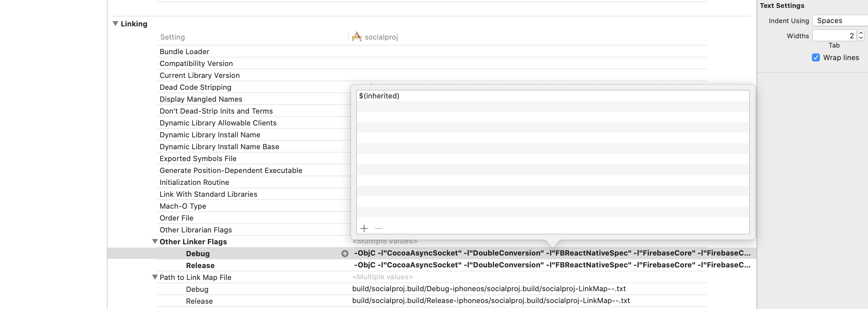This screenshot has height=309, width=868.
Task: Select the Release row of Other Linker Flags
Action: tap(200, 265)
